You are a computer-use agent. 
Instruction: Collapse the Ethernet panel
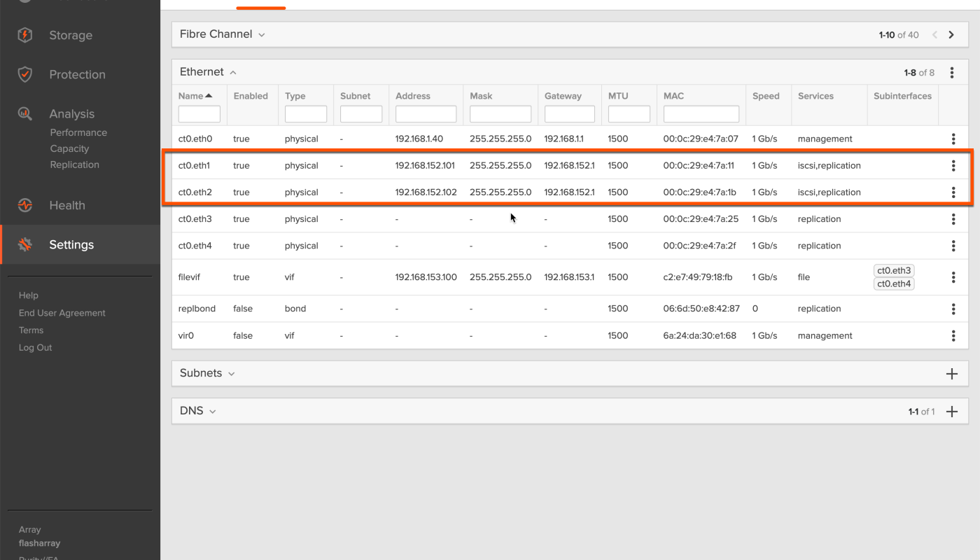pyautogui.click(x=233, y=72)
